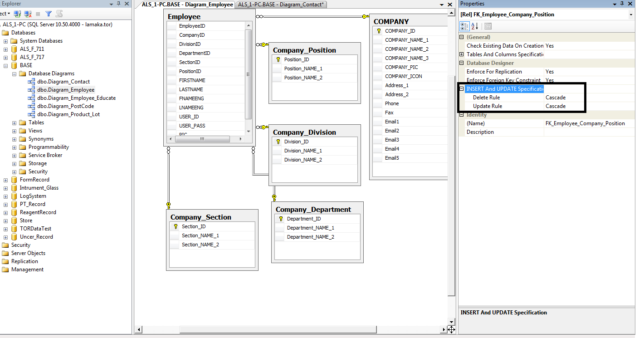Click diagram icon beside dbo.Diagram_Contact
644x338 pixels.
[x=32, y=82]
